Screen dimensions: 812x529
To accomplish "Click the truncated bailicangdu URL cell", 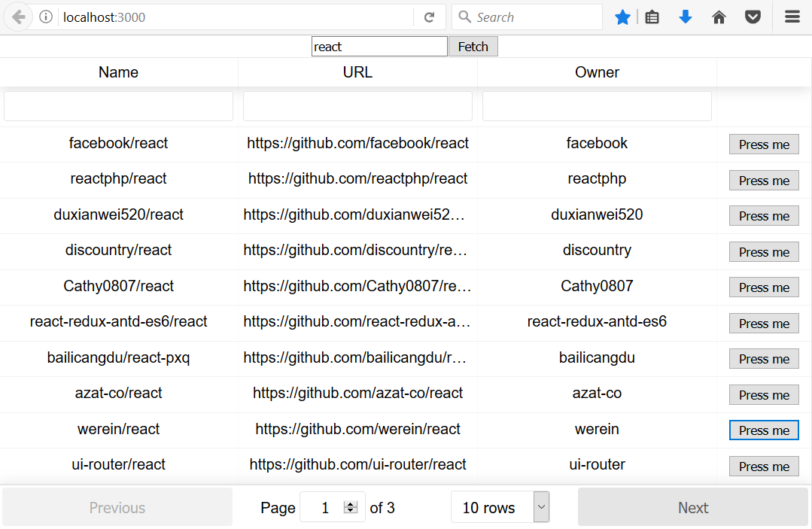I will pyautogui.click(x=358, y=357).
